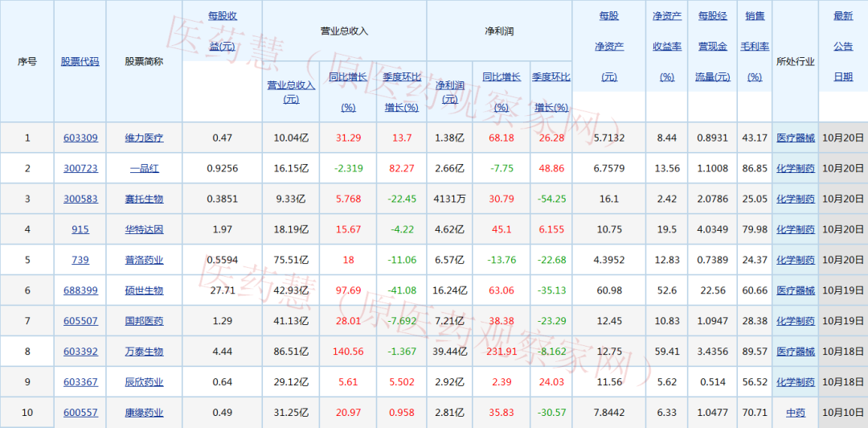Open 普洛药业 stock name link
This screenshot has height=428, width=868.
144,260
